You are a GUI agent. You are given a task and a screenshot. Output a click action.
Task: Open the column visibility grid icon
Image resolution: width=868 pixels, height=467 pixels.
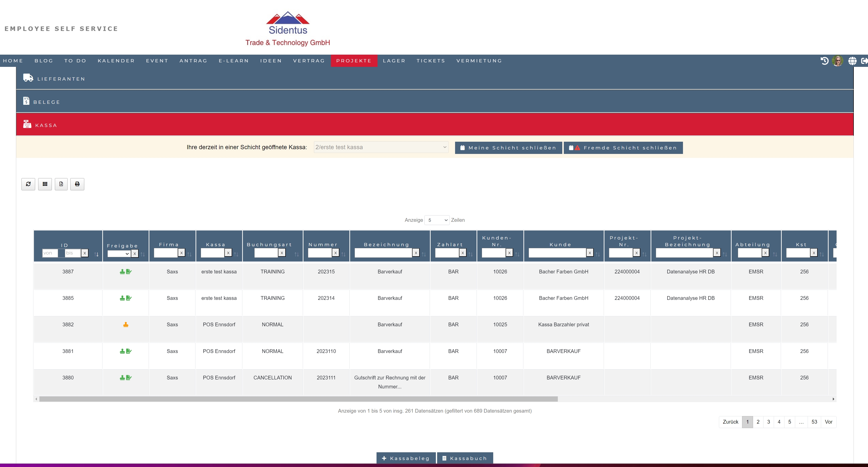[45, 184]
